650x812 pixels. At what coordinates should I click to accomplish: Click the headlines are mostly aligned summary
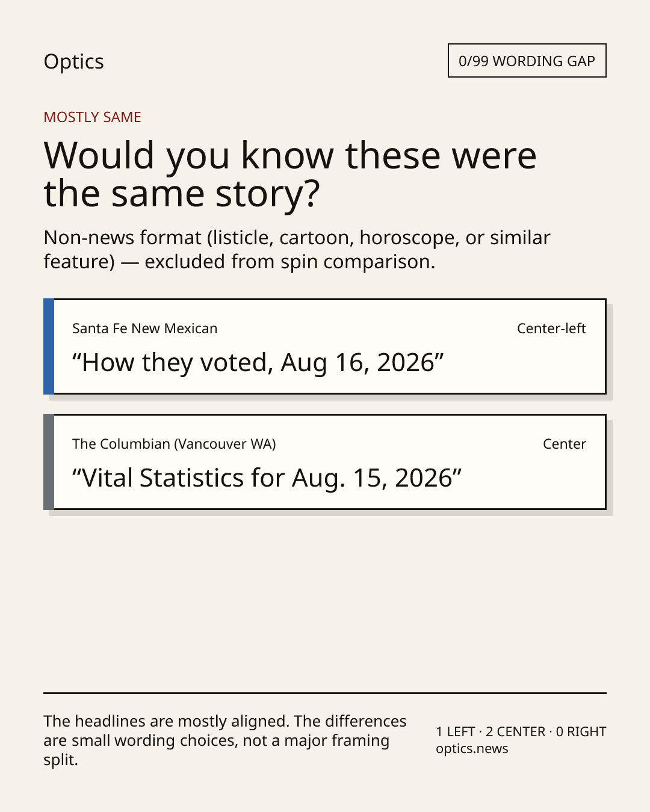[x=225, y=740]
